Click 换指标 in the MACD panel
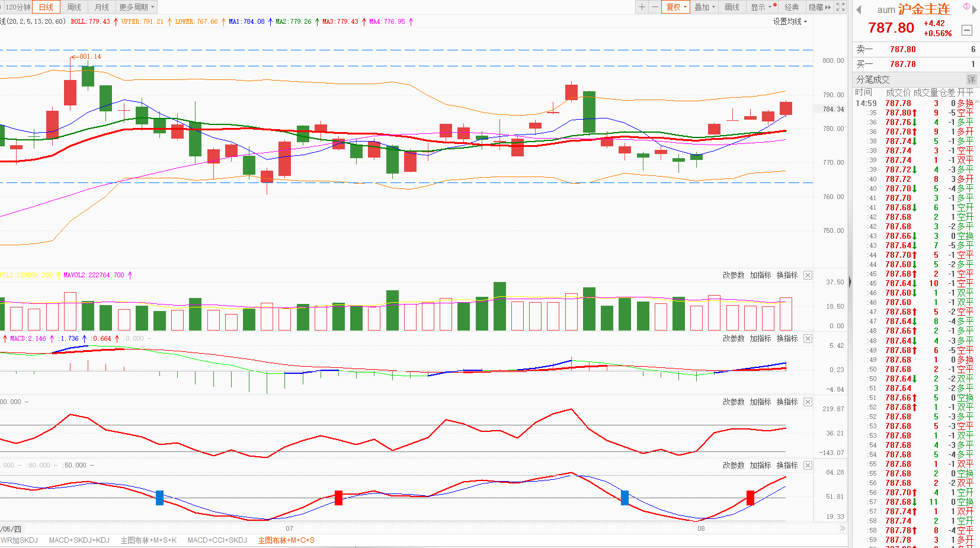This screenshot has height=548, width=980. 787,338
